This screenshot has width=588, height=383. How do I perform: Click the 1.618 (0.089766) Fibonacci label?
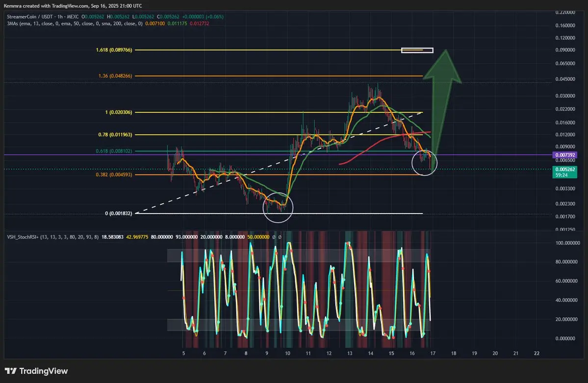pyautogui.click(x=114, y=50)
